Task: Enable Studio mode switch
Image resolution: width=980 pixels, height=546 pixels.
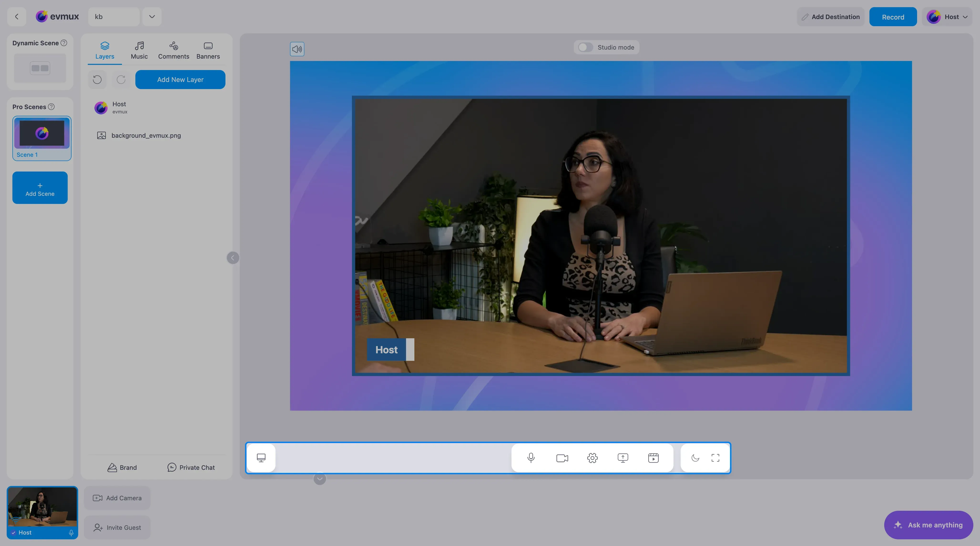Action: click(x=586, y=47)
